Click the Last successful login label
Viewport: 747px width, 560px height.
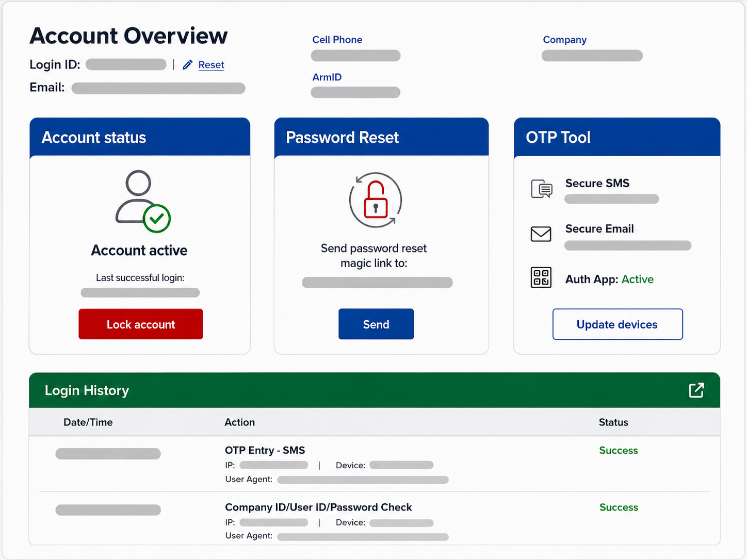[140, 278]
